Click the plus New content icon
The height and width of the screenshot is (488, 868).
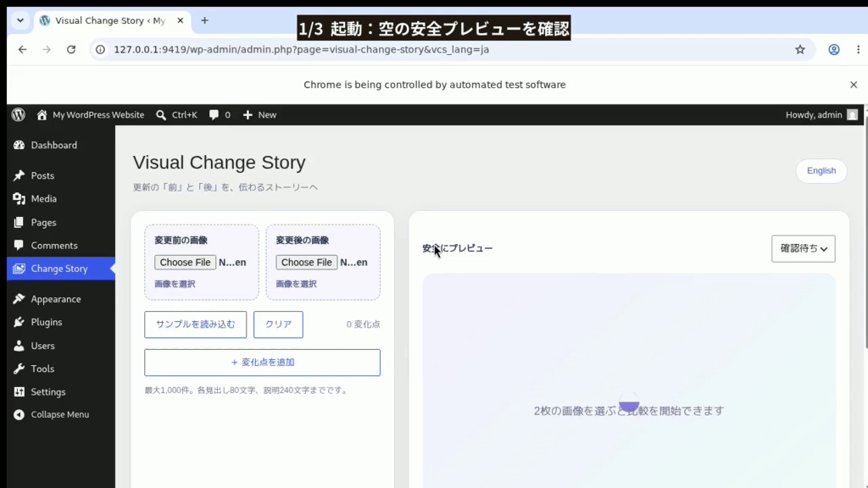pyautogui.click(x=248, y=114)
